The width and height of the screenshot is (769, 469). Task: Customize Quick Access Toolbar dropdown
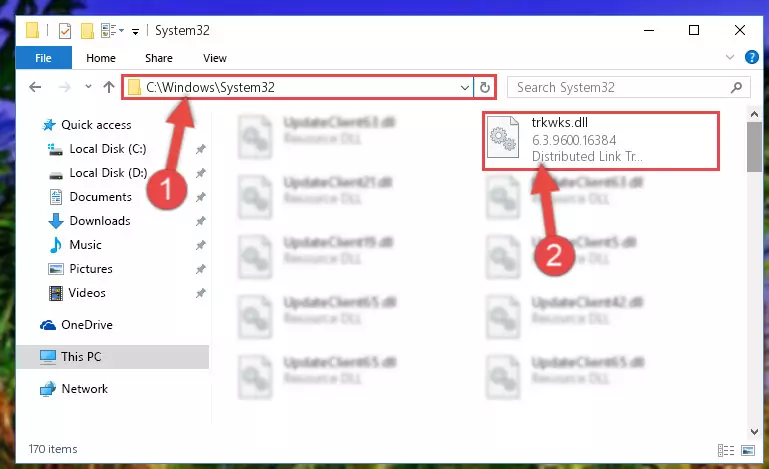tap(135, 31)
